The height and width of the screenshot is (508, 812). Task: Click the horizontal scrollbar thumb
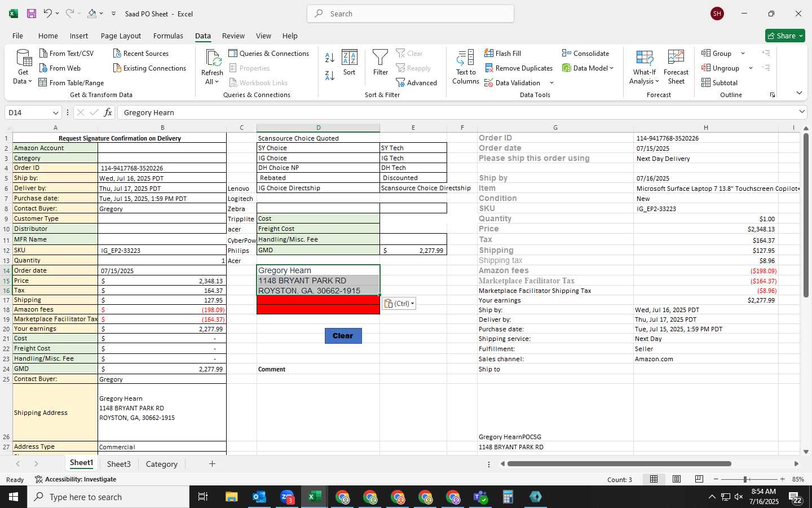click(x=619, y=464)
